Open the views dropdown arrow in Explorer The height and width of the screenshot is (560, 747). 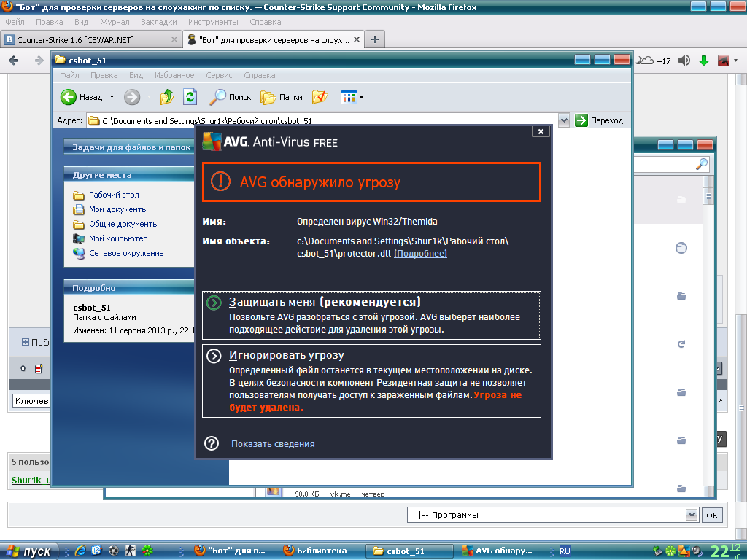pos(361,98)
